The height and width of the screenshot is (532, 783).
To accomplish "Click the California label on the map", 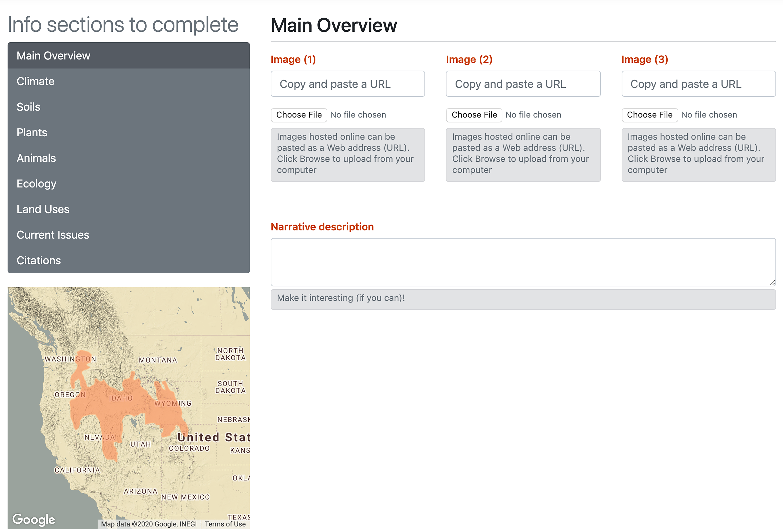I will point(77,470).
